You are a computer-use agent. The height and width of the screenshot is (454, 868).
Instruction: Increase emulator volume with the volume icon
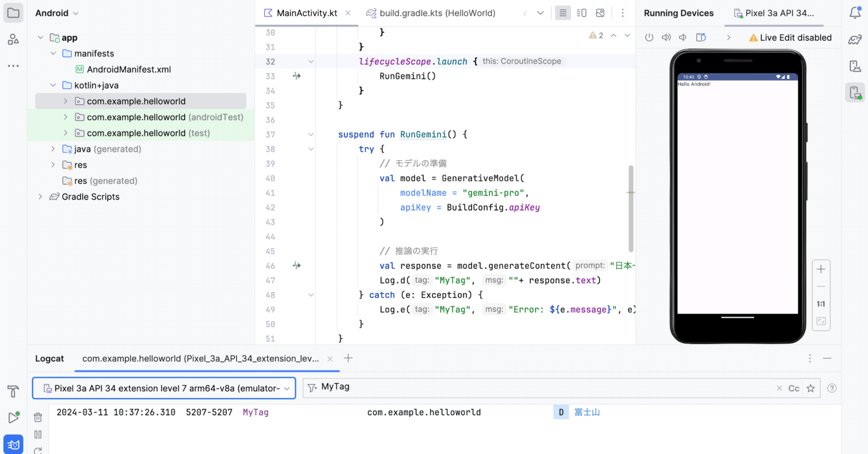666,37
